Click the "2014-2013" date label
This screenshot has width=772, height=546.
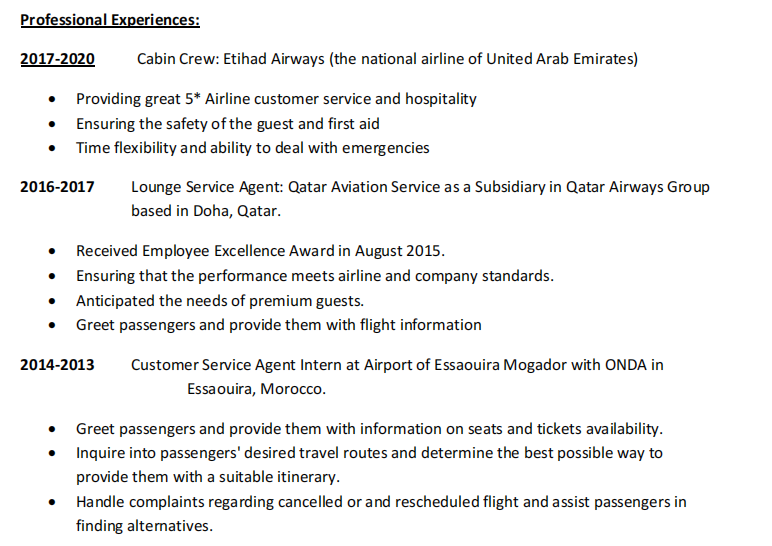[57, 364]
